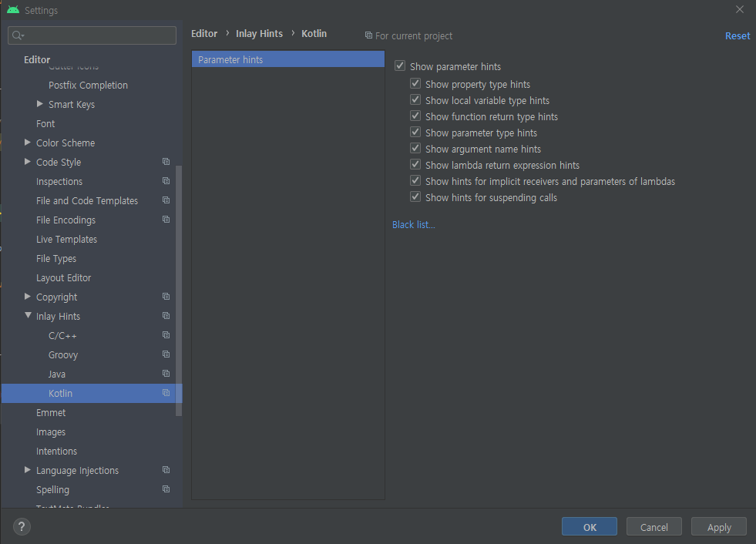The width and height of the screenshot is (756, 544).
Task: Select the Editor heading in settings tree
Action: click(37, 60)
